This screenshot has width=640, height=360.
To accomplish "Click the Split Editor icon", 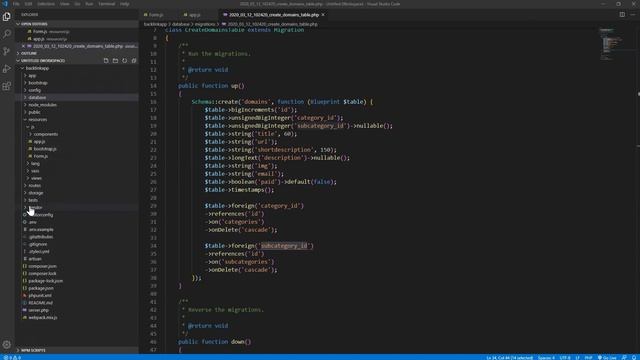I will 622,15.
